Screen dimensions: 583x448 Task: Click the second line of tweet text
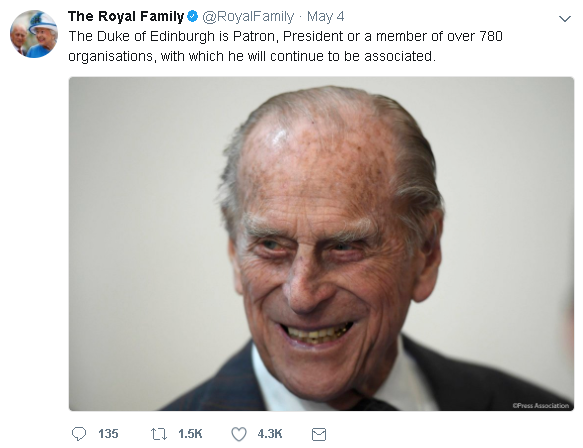coord(252,57)
